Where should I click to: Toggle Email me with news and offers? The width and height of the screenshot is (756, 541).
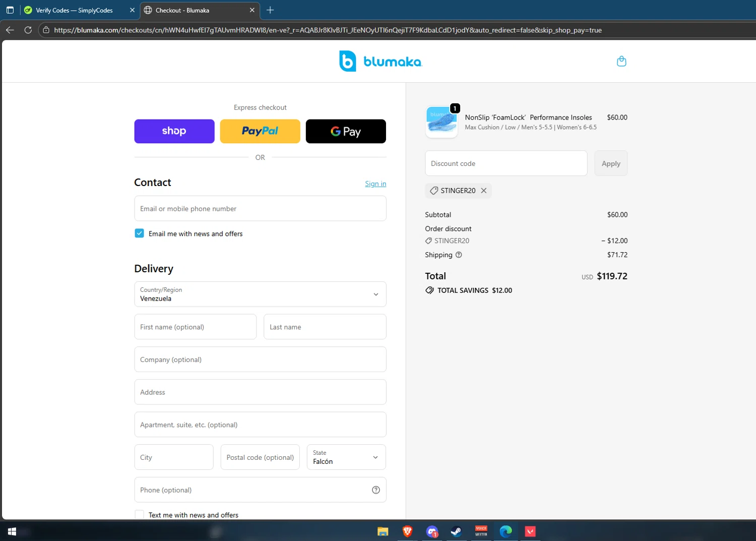pyautogui.click(x=140, y=233)
